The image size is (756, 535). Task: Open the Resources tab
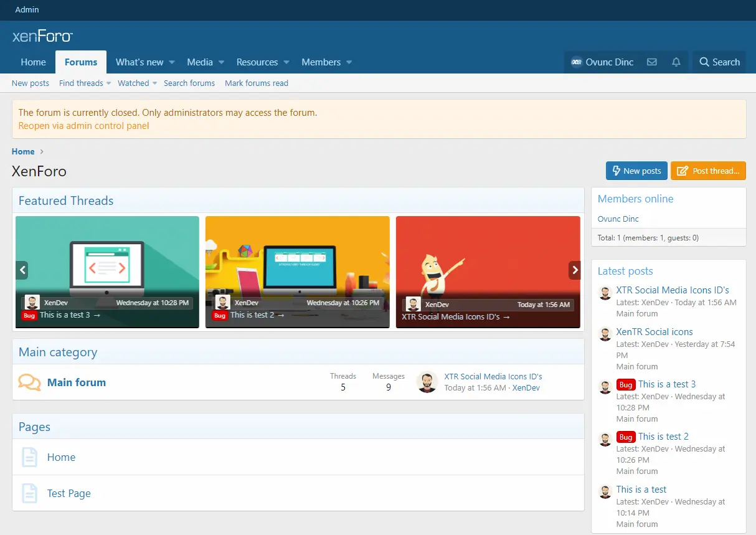pyautogui.click(x=257, y=62)
